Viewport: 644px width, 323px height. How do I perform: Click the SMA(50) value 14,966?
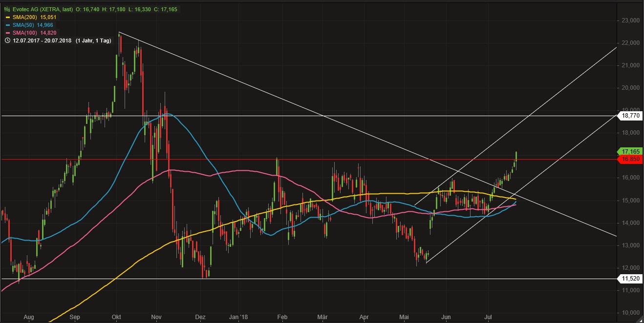coord(45,24)
